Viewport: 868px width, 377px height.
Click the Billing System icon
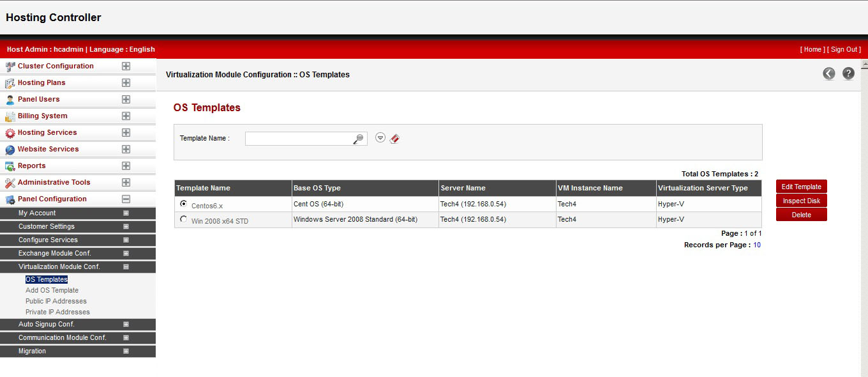[10, 116]
